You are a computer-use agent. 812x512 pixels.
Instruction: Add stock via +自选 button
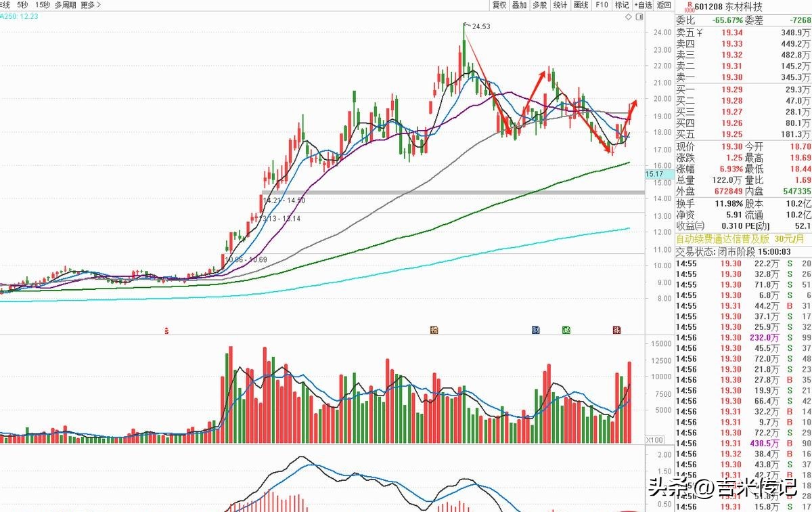[x=643, y=5]
